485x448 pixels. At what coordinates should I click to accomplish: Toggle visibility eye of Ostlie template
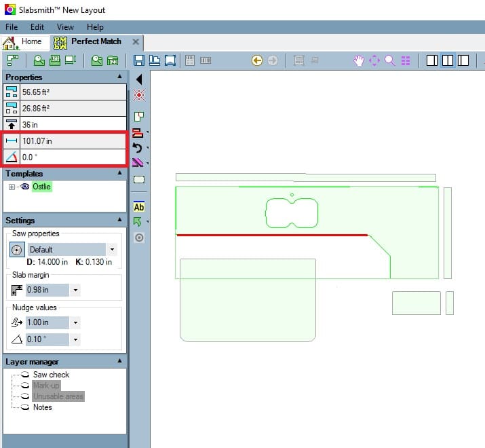(25, 187)
